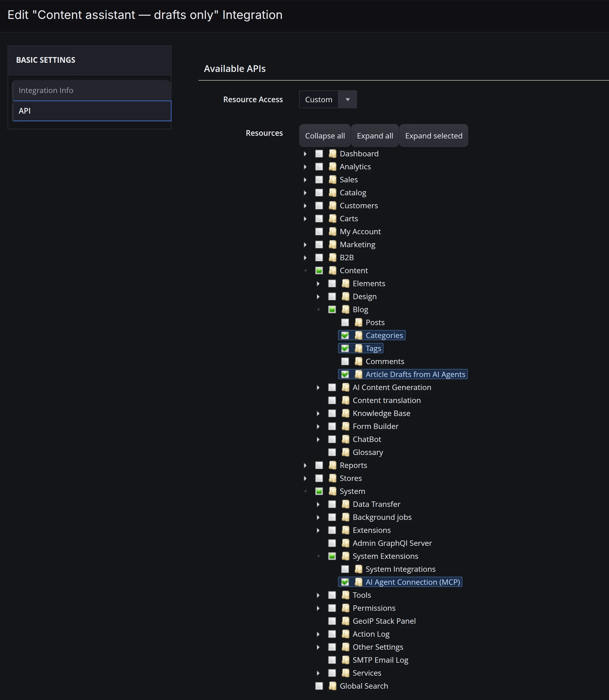Click the Content folder icon
The height and width of the screenshot is (700, 609).
click(x=332, y=271)
